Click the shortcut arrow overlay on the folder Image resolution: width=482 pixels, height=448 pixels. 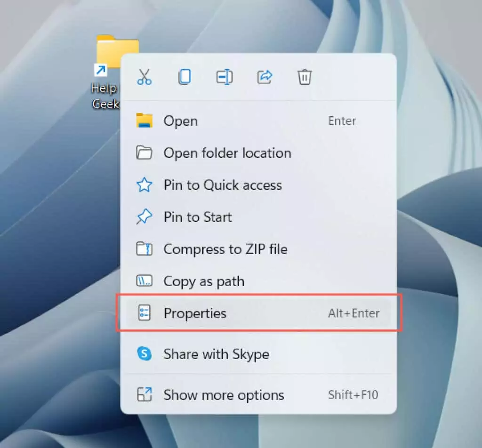click(x=100, y=71)
